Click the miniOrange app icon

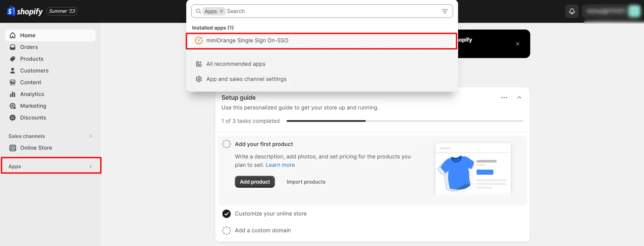coord(199,41)
